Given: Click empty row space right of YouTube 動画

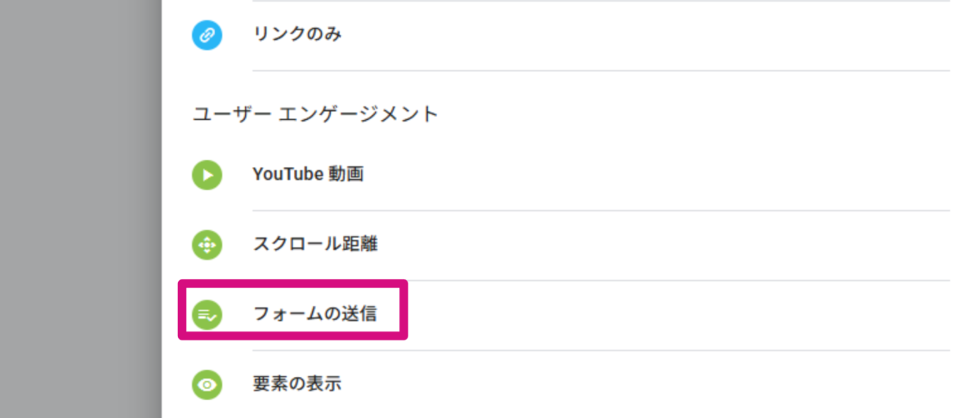Looking at the screenshot, I should tap(653, 175).
